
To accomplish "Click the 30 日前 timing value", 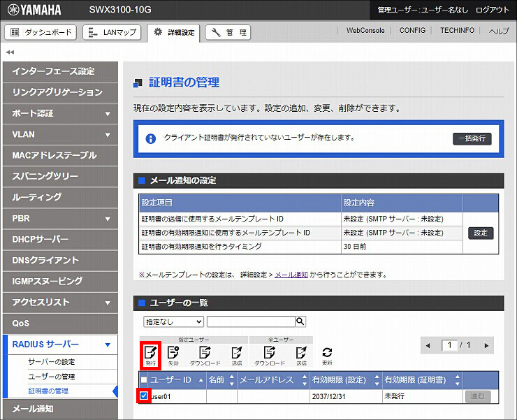I will coord(355,247).
